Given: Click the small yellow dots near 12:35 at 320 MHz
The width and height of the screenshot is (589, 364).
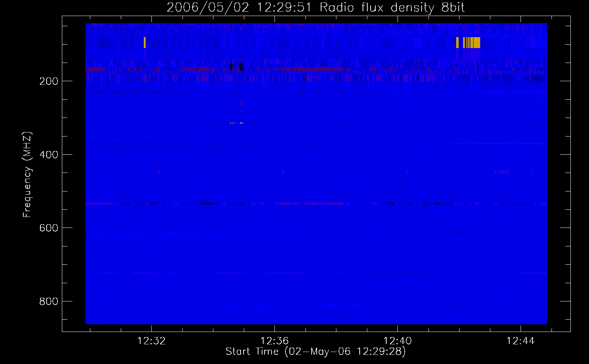Looking at the screenshot, I should (x=236, y=123).
